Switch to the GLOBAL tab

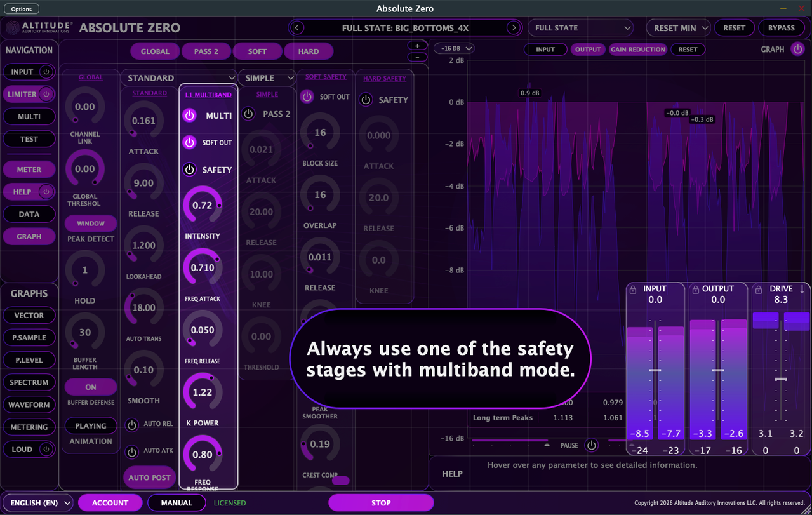[155, 51]
